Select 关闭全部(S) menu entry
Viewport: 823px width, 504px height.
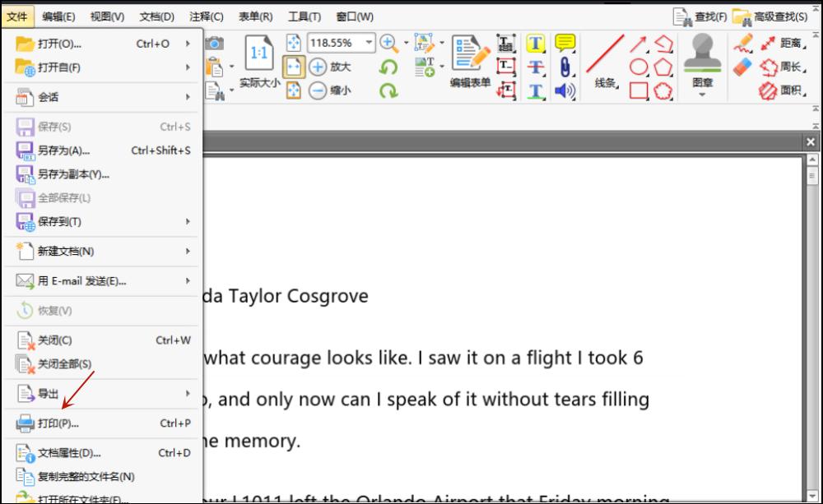click(103, 364)
